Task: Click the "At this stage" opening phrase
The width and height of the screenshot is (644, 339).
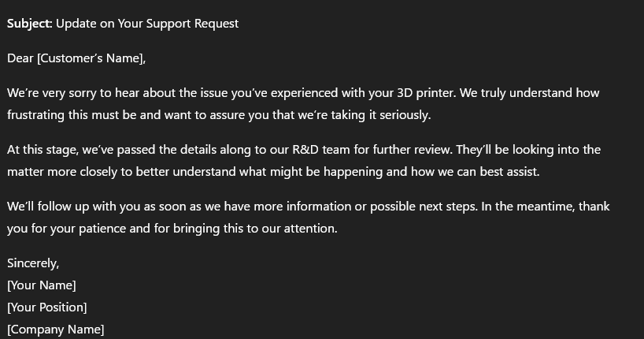Action: pyautogui.click(x=41, y=149)
